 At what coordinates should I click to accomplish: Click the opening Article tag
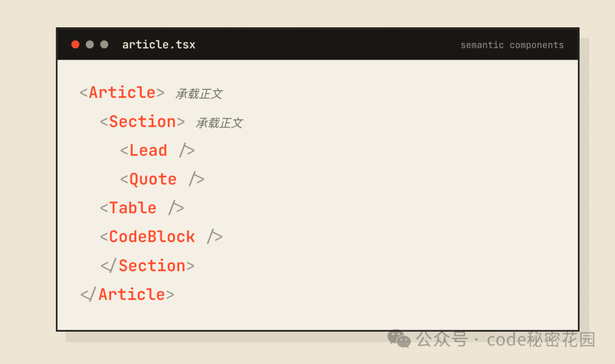click(x=122, y=93)
